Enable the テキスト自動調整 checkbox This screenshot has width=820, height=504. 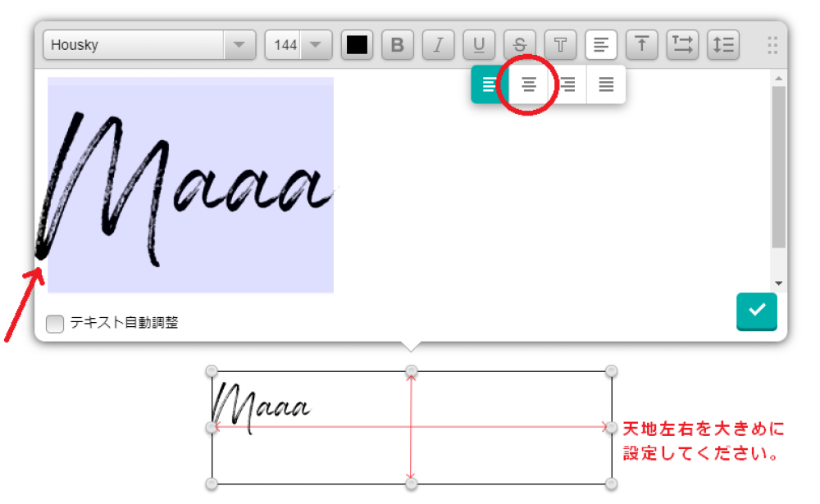55,324
